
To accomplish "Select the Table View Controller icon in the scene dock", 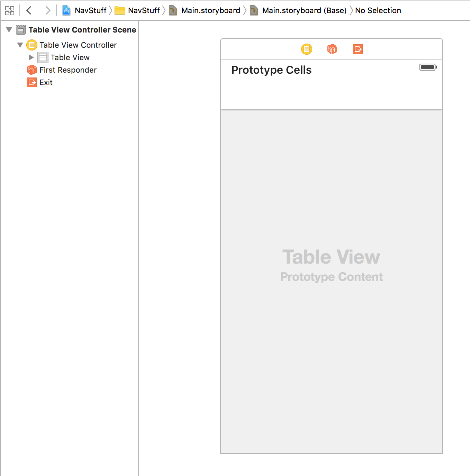I will tap(307, 49).
